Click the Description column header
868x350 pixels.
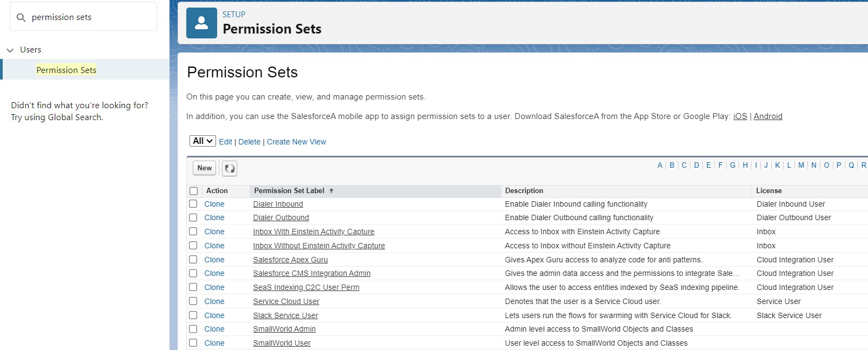point(524,191)
